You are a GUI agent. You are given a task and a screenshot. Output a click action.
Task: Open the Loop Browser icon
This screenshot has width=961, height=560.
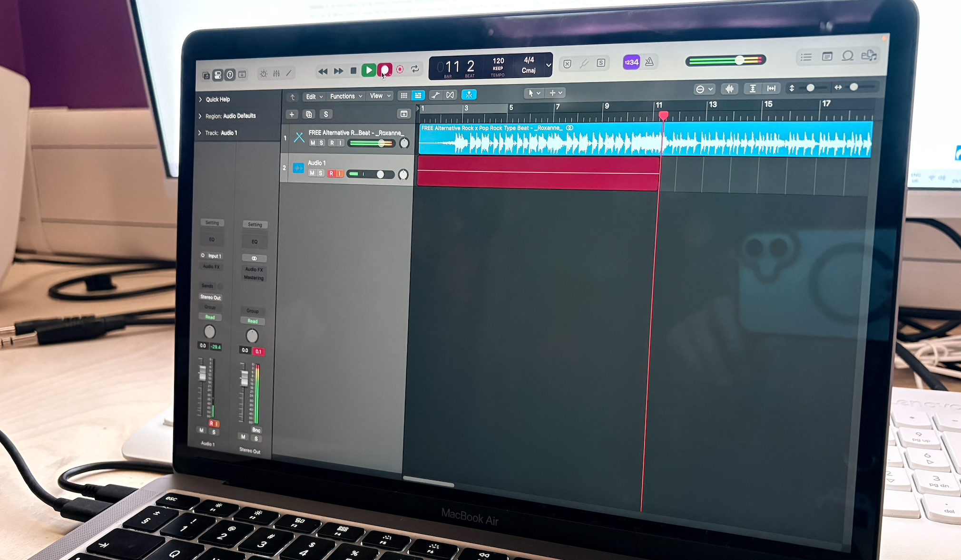tap(847, 56)
